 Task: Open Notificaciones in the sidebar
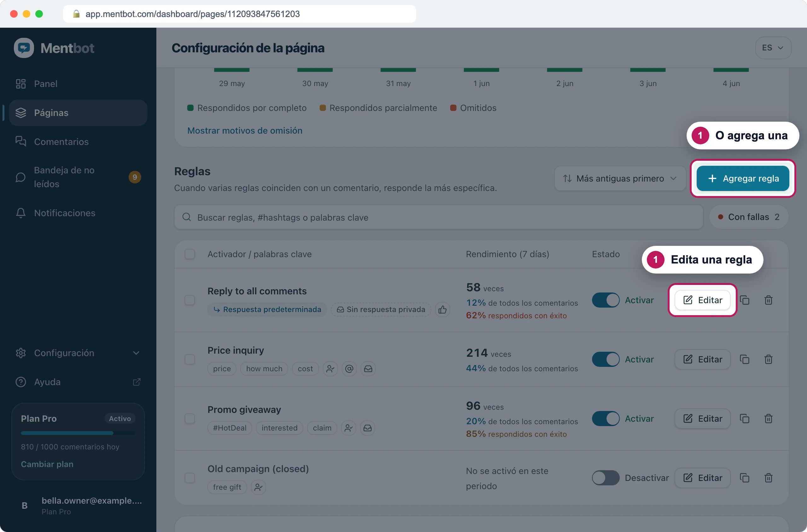click(78, 213)
